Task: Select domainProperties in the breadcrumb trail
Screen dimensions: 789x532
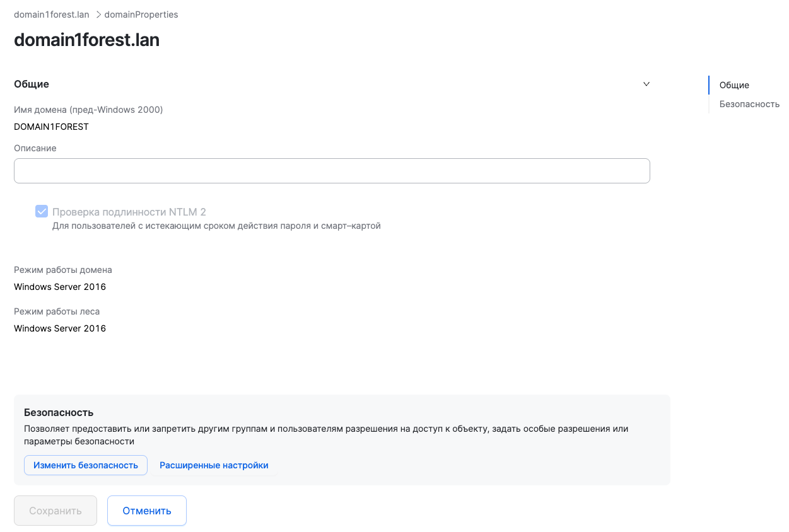Action: [140, 14]
